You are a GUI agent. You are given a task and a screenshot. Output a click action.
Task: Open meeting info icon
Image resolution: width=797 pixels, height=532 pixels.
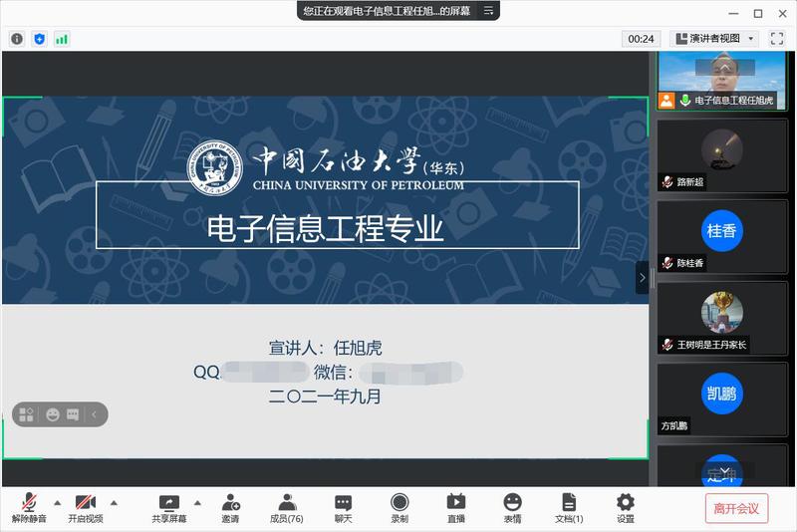pos(17,39)
